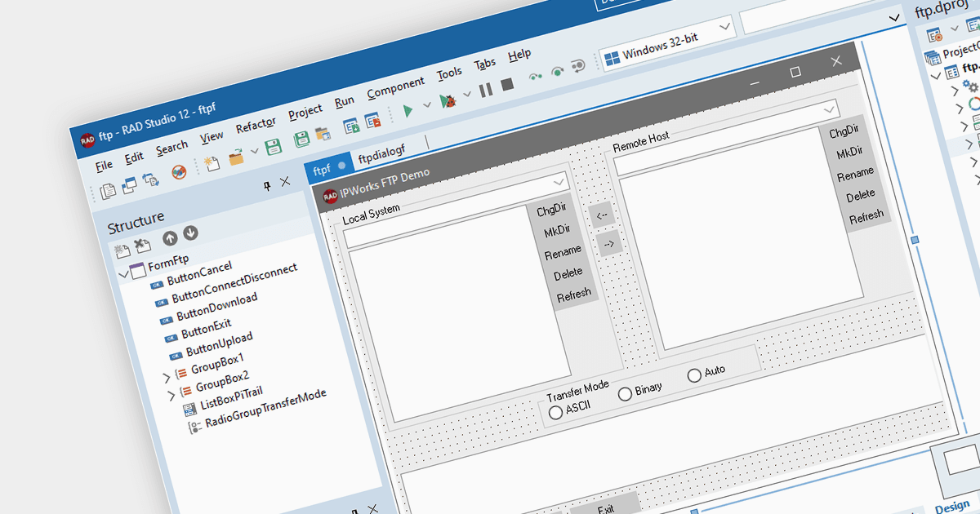The image size is (980, 514).
Task: Click the Open Project folder icon
Action: 323,134
